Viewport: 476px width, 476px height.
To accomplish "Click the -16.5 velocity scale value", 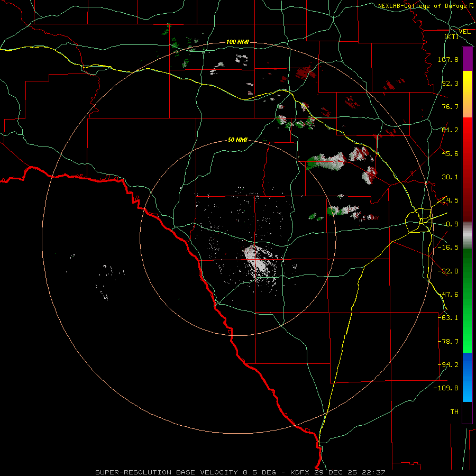I will [448, 248].
